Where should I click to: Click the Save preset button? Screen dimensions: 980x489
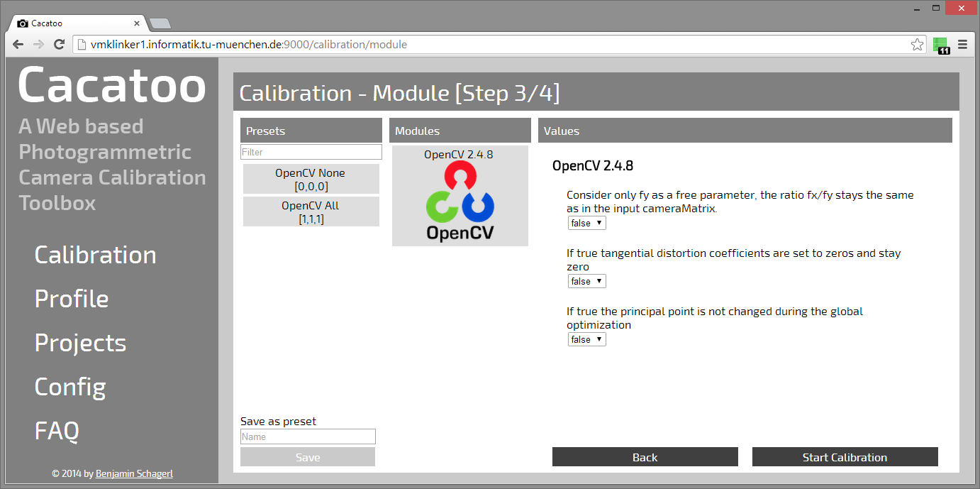[x=308, y=457]
